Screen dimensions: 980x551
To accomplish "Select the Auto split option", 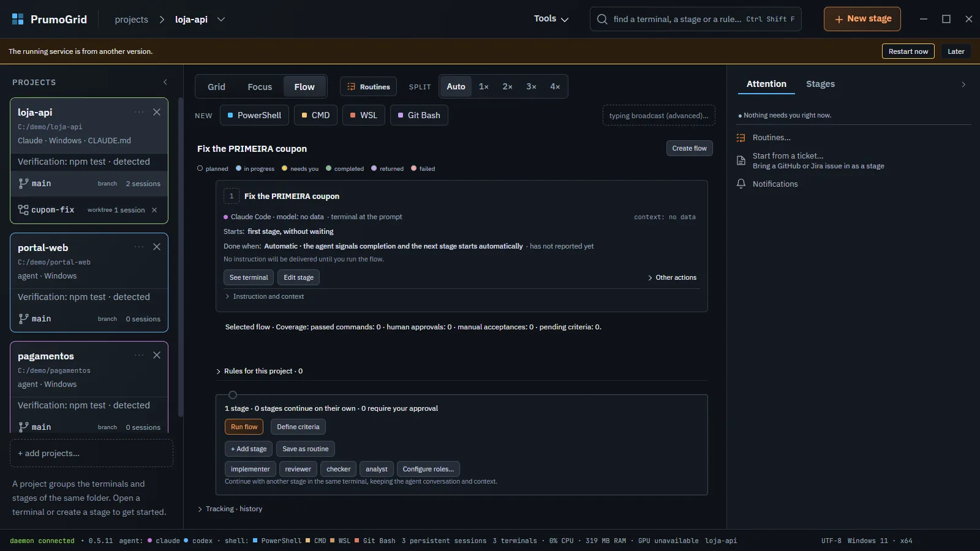I will coord(456,86).
